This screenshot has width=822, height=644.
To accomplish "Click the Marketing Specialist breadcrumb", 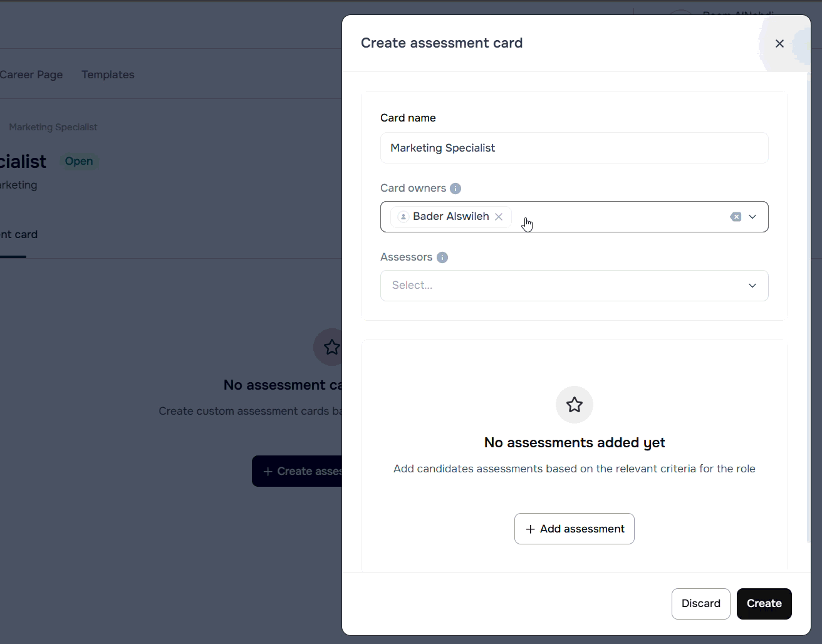I will (53, 127).
